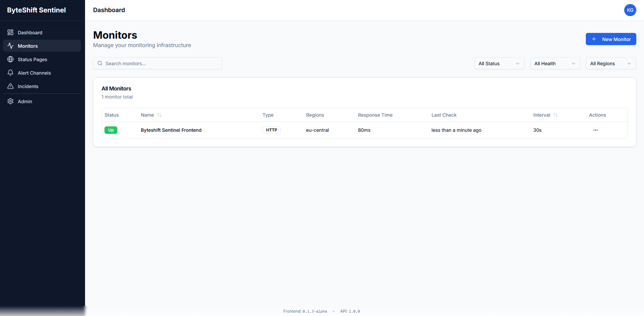Click the Monitors activity pulse icon
Image resolution: width=644 pixels, height=316 pixels.
pyautogui.click(x=10, y=46)
